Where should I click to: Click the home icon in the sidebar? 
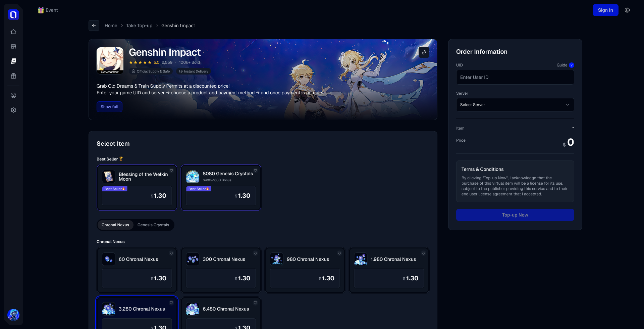[x=13, y=32]
